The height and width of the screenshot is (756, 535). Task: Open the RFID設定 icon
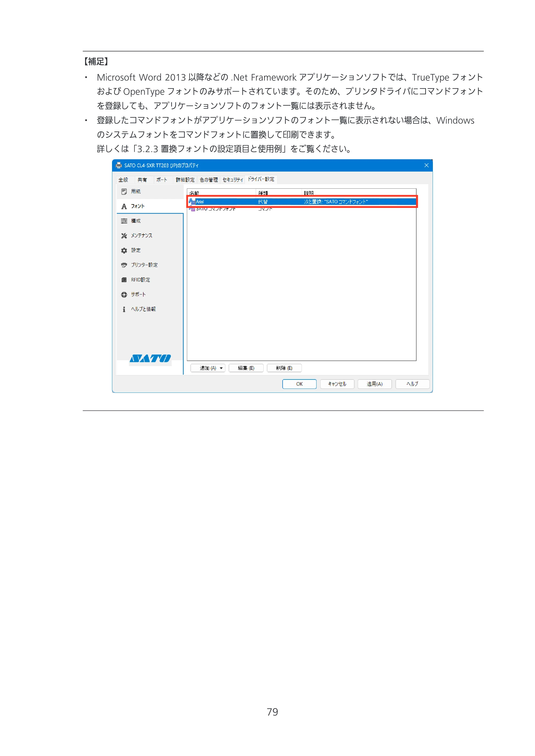point(124,280)
